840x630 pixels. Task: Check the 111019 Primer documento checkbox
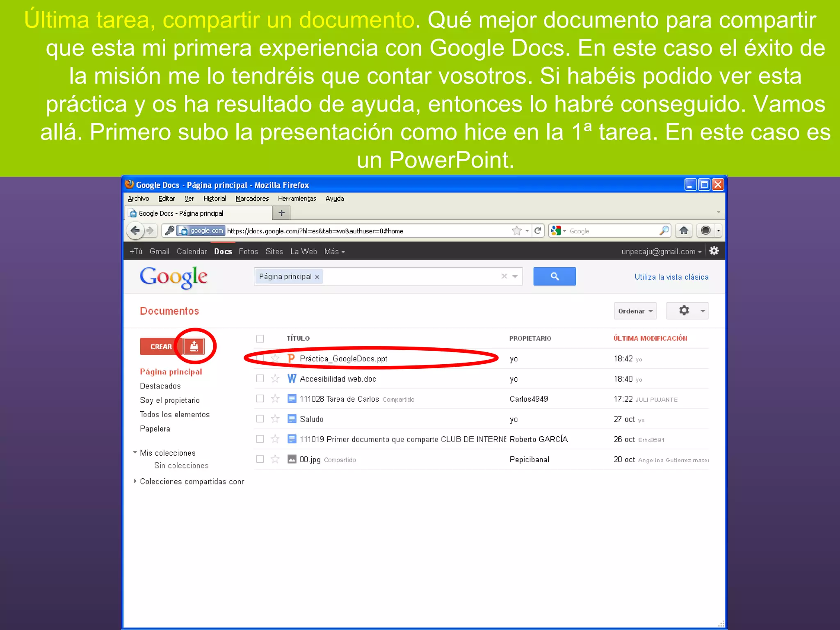260,439
